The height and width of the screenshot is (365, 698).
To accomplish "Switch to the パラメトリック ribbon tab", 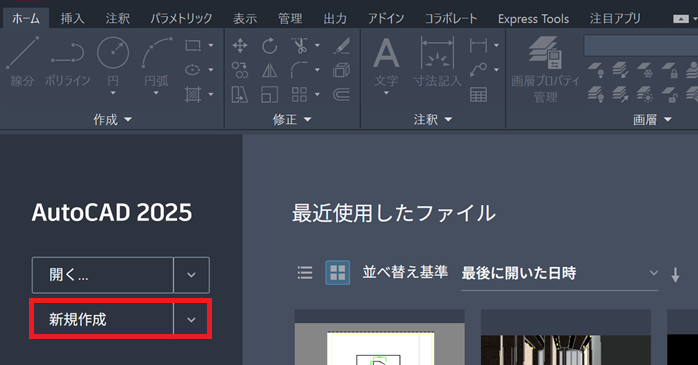I will click(181, 19).
